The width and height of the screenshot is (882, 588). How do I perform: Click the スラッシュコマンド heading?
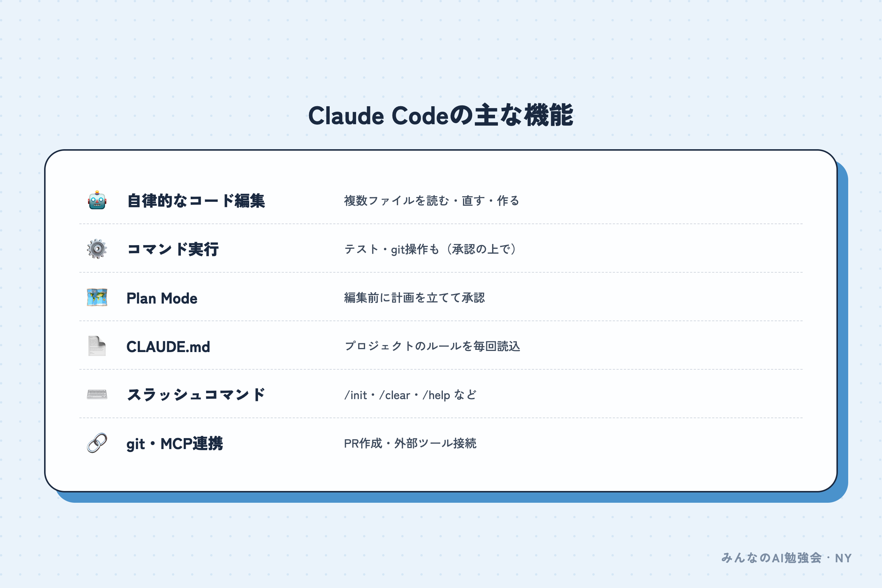click(x=196, y=394)
